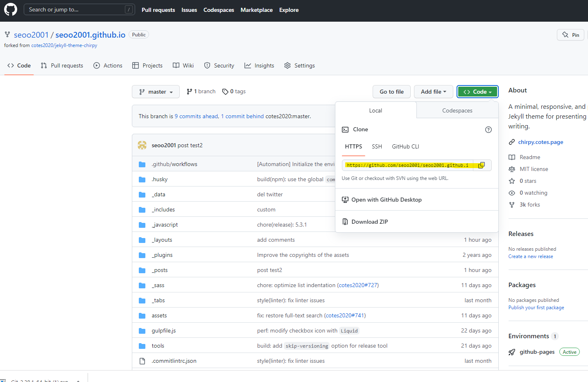Click the _includes folder icon

pos(142,210)
